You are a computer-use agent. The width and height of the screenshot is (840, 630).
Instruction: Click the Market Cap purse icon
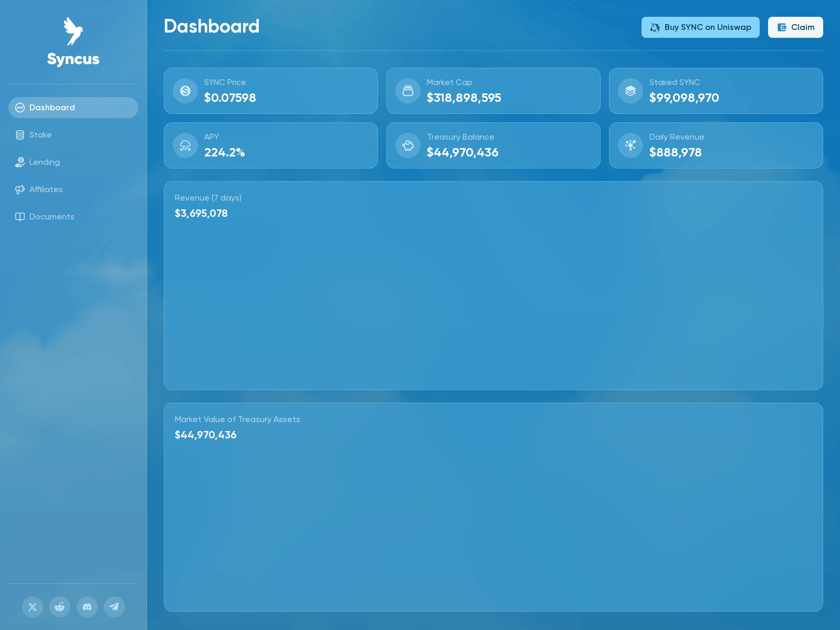click(x=408, y=91)
